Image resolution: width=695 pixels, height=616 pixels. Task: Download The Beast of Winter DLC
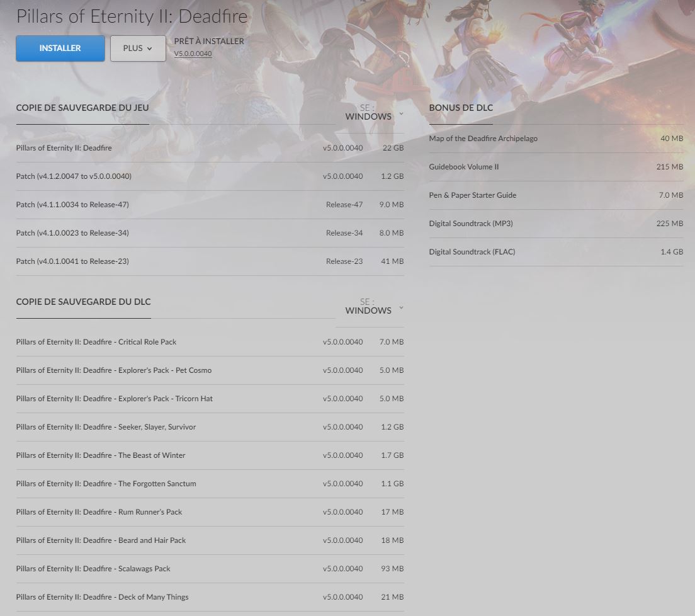click(210, 455)
